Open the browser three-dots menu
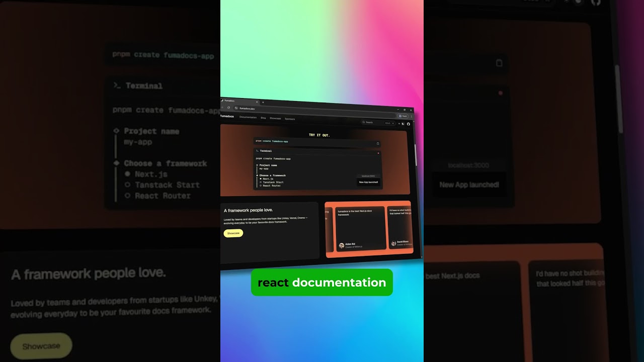Image resolution: width=644 pixels, height=362 pixels. 411,116
